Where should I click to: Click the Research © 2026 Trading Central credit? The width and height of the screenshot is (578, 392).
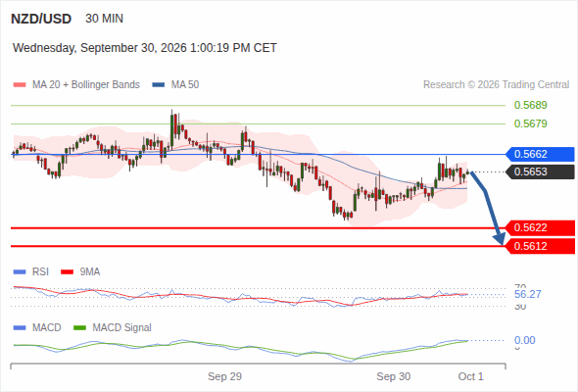(496, 85)
